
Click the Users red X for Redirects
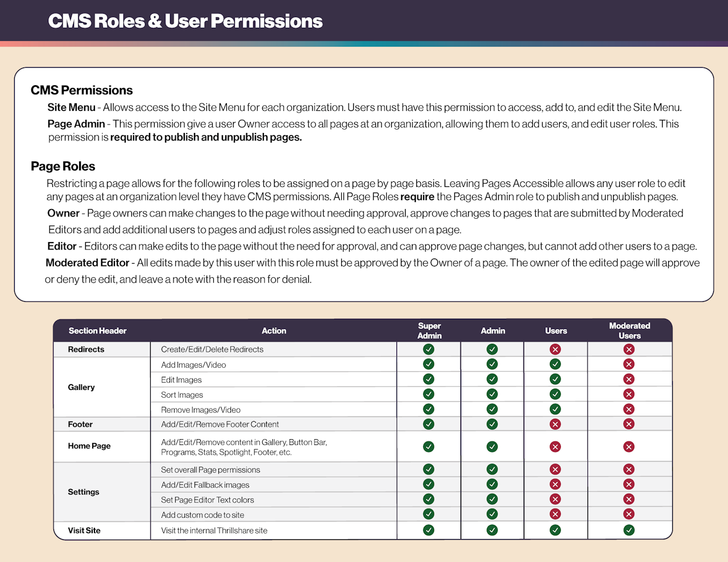[x=556, y=349]
